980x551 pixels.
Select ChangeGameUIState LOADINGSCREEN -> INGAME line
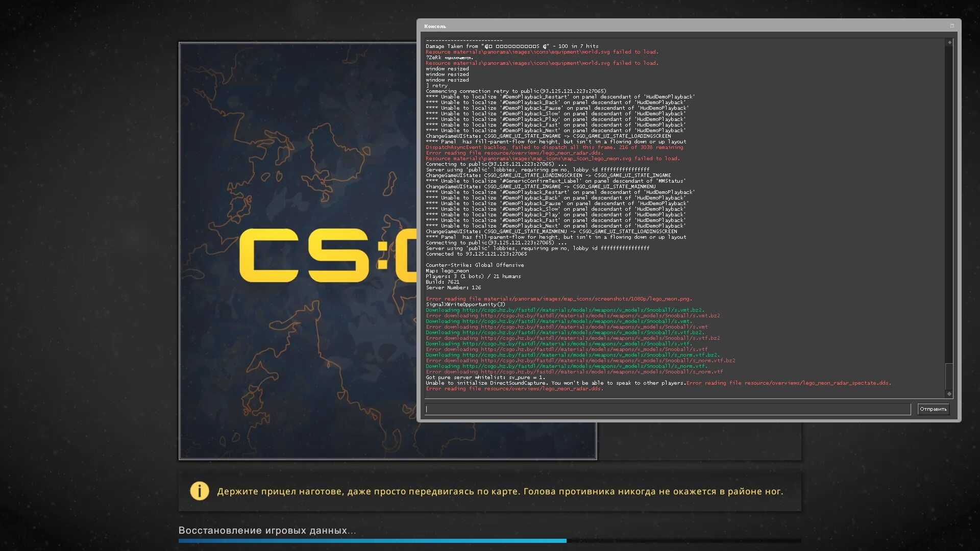point(548,176)
